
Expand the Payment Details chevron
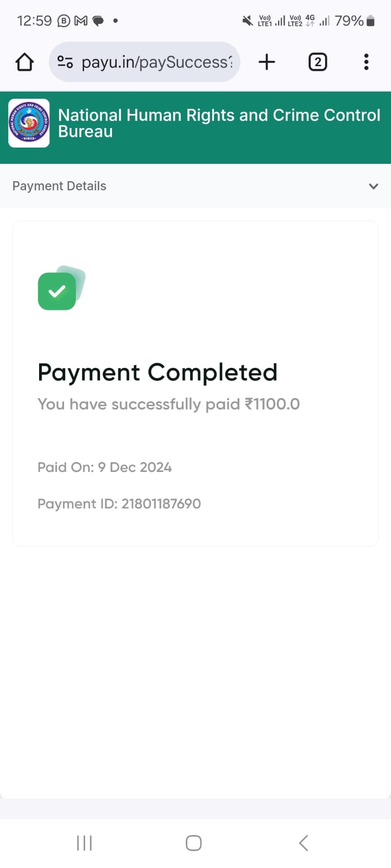tap(374, 186)
